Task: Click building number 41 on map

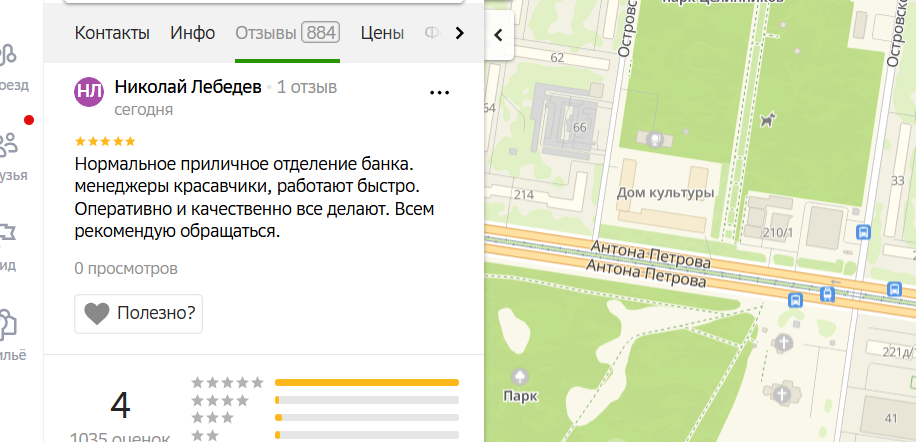Action: [891, 418]
